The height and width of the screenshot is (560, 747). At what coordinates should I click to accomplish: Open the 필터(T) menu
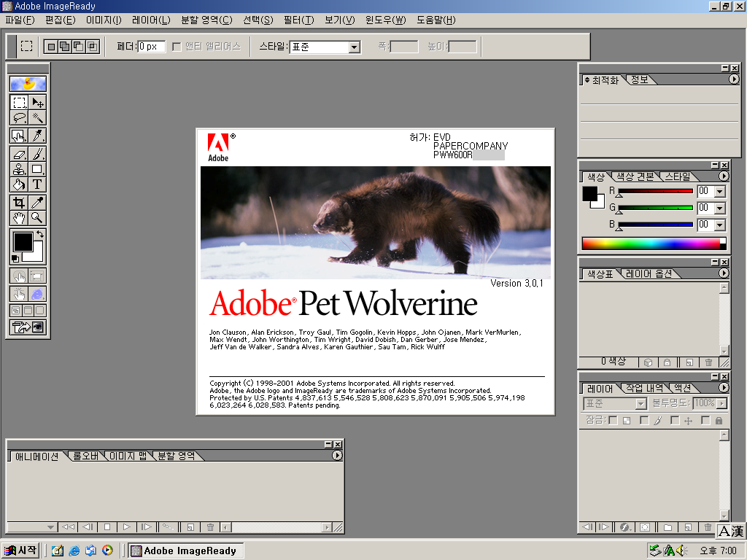point(298,20)
